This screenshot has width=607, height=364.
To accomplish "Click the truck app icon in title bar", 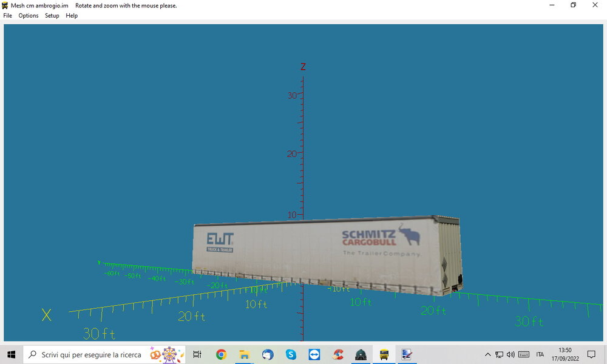I will (x=5, y=5).
